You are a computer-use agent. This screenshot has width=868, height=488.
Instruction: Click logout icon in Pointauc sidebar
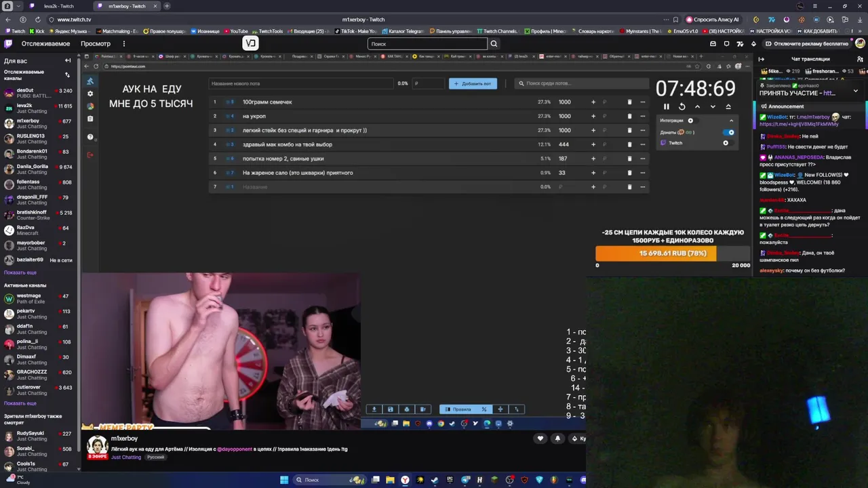pos(90,155)
